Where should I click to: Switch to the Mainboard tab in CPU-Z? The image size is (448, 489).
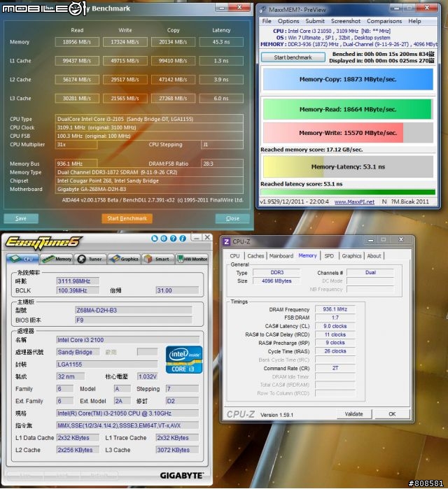281,256
